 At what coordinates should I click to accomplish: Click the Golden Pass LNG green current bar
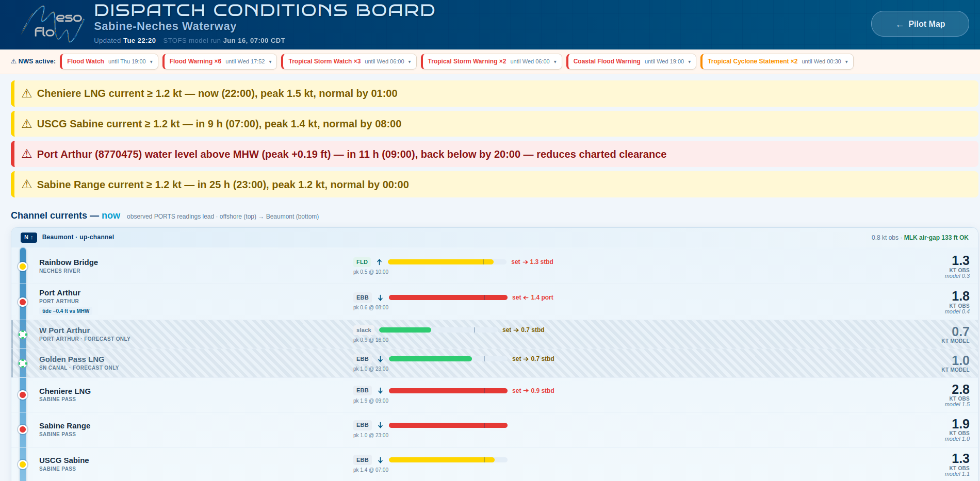point(430,359)
